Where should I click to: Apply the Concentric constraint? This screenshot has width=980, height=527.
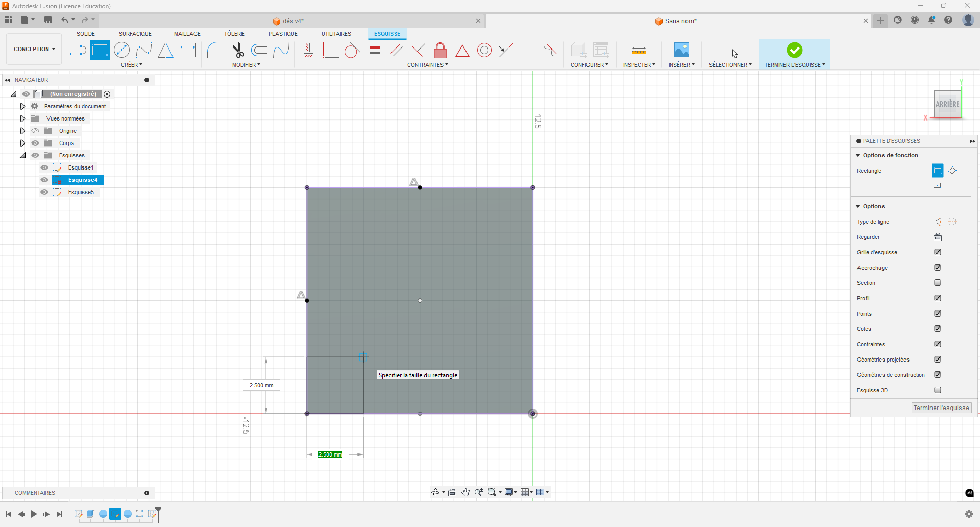[x=484, y=50]
